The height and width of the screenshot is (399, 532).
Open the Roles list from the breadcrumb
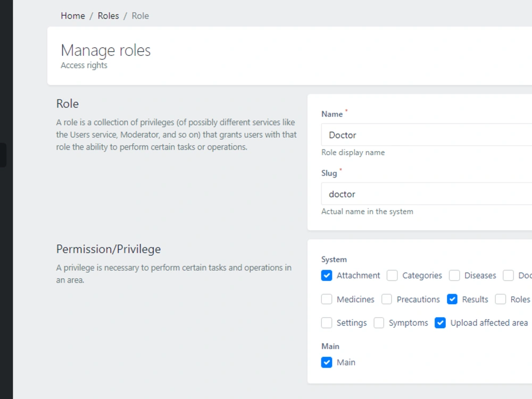tap(108, 15)
